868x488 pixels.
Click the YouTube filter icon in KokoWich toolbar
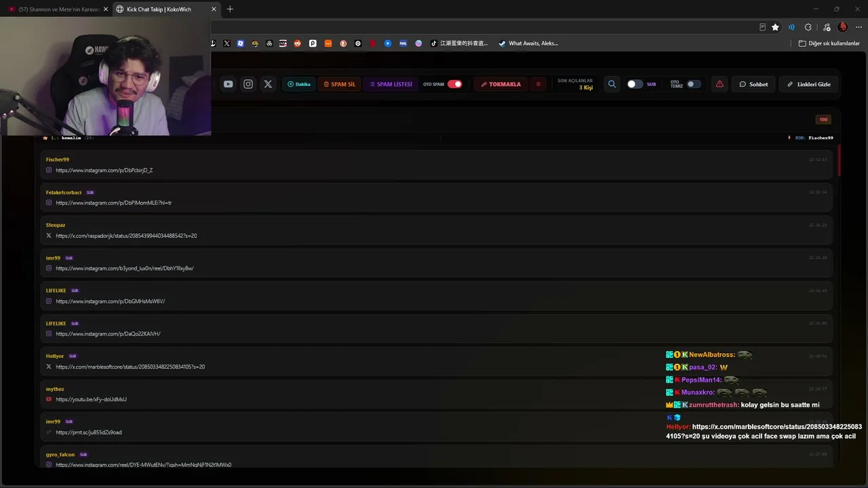point(228,84)
